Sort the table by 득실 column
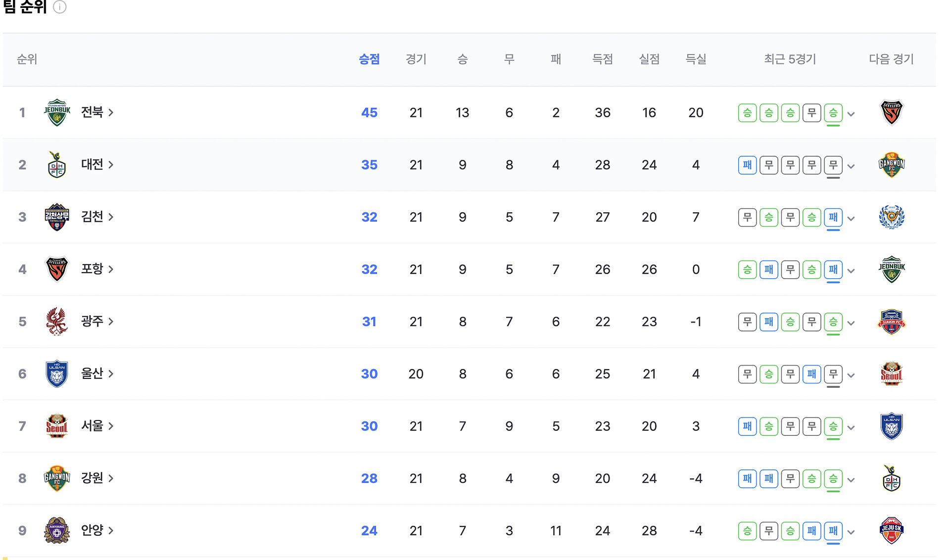 click(696, 59)
